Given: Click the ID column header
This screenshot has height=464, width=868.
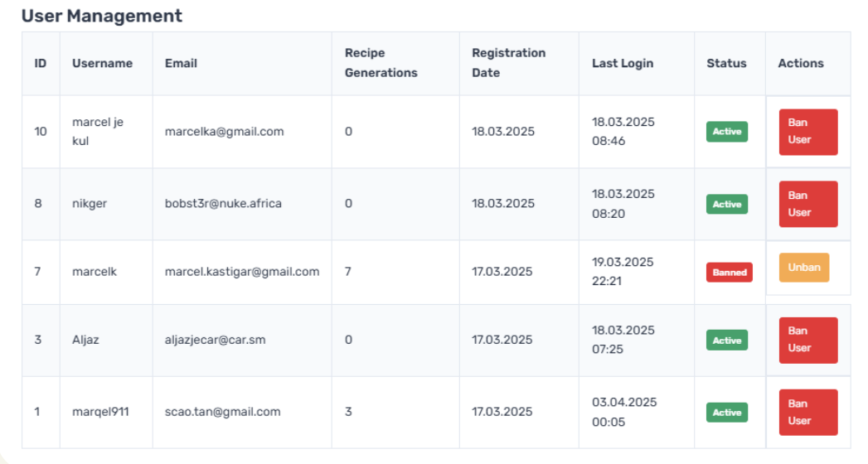Looking at the screenshot, I should [x=40, y=63].
